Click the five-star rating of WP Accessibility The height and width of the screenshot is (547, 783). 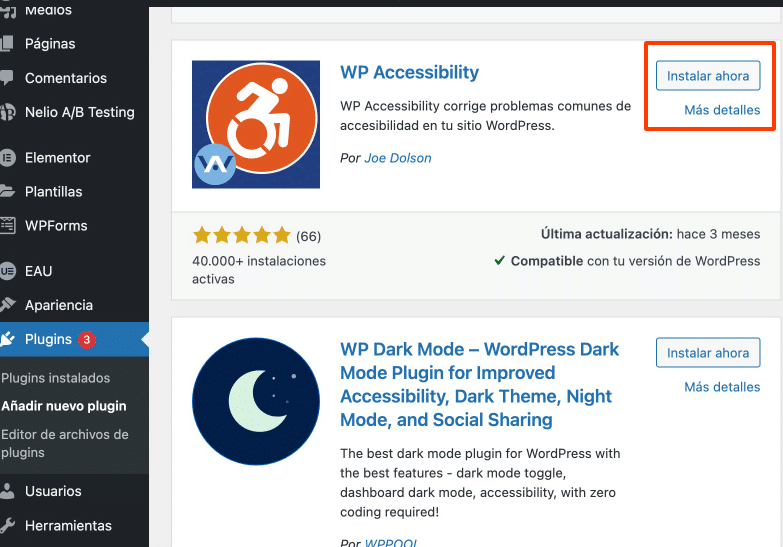click(242, 235)
